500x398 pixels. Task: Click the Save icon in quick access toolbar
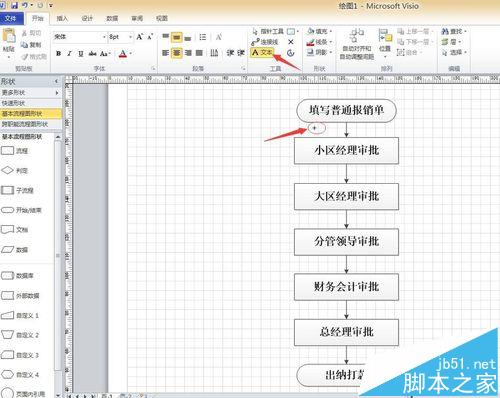14,5
